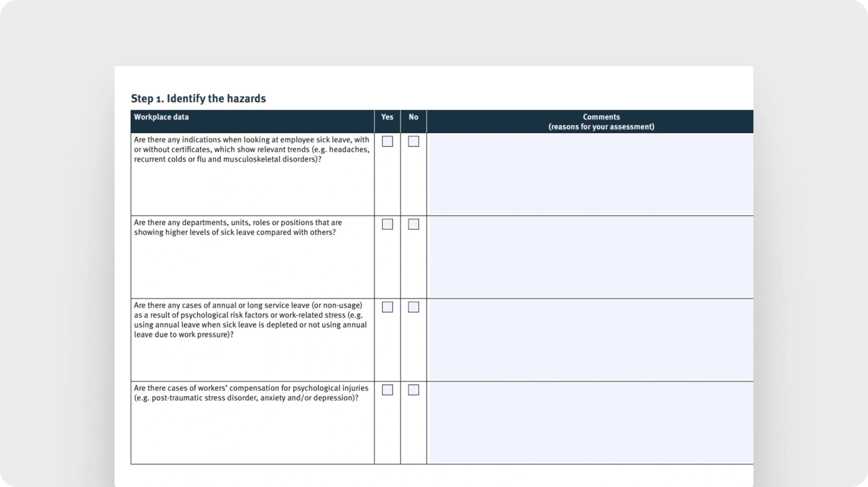The image size is (868, 487).
Task: Click the 'No' column header
Action: click(414, 117)
